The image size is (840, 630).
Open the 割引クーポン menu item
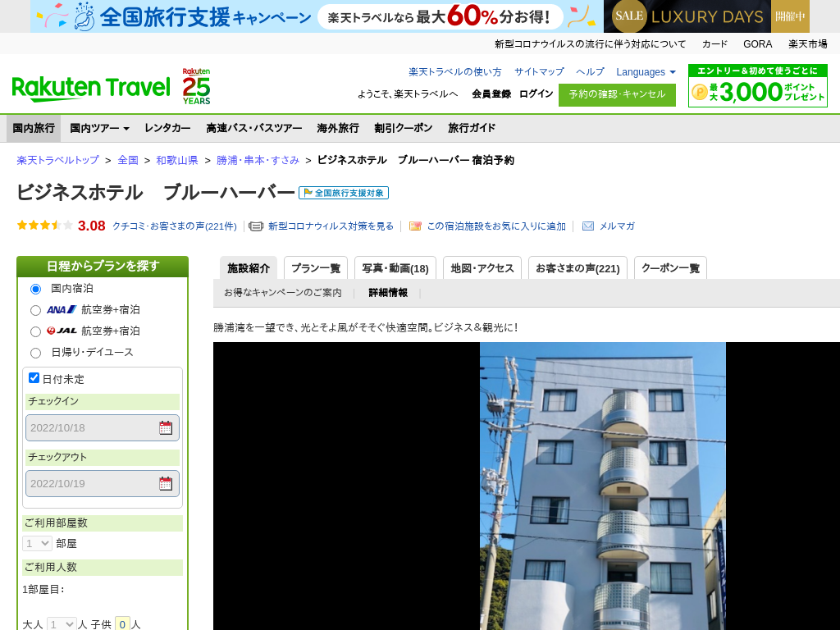click(404, 128)
